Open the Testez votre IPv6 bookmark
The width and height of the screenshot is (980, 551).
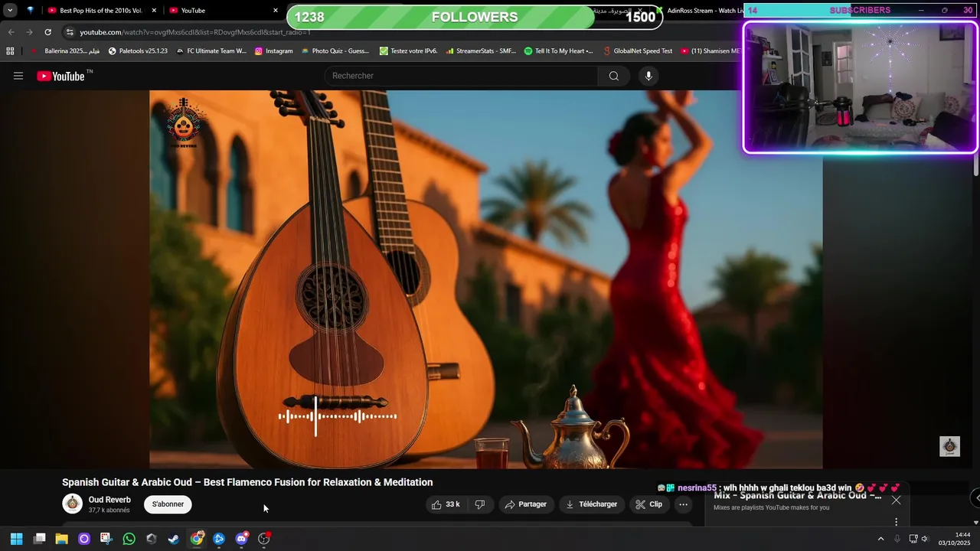click(x=409, y=51)
